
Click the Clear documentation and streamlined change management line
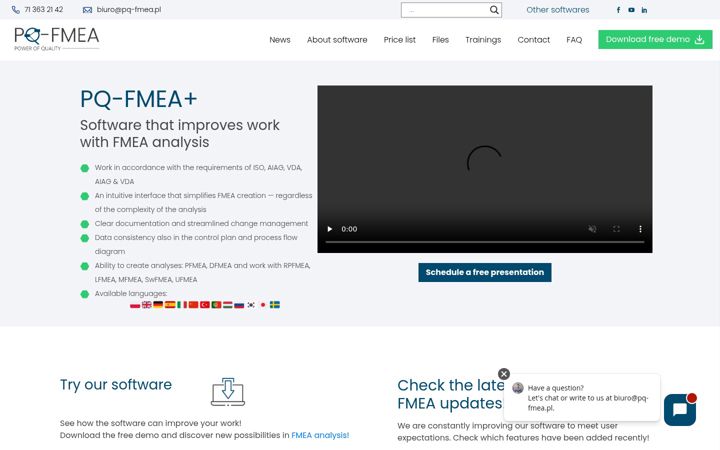[201, 223]
